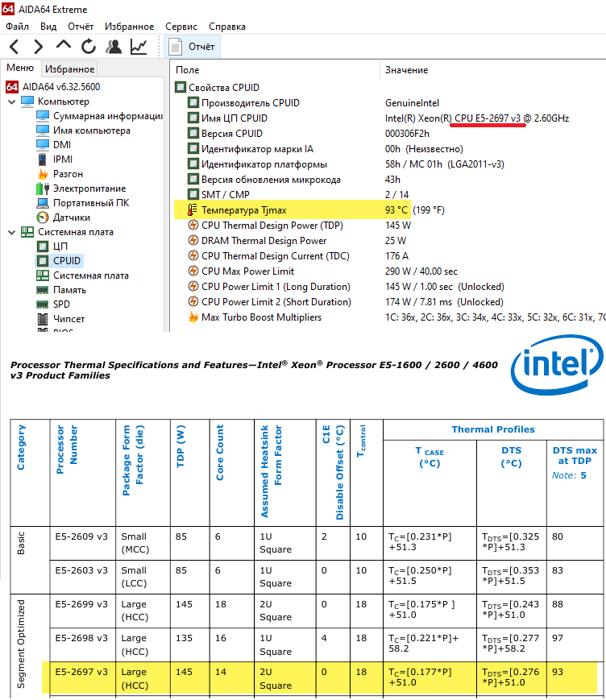606x700 pixels.
Task: Click the Значение column header
Action: click(406, 70)
